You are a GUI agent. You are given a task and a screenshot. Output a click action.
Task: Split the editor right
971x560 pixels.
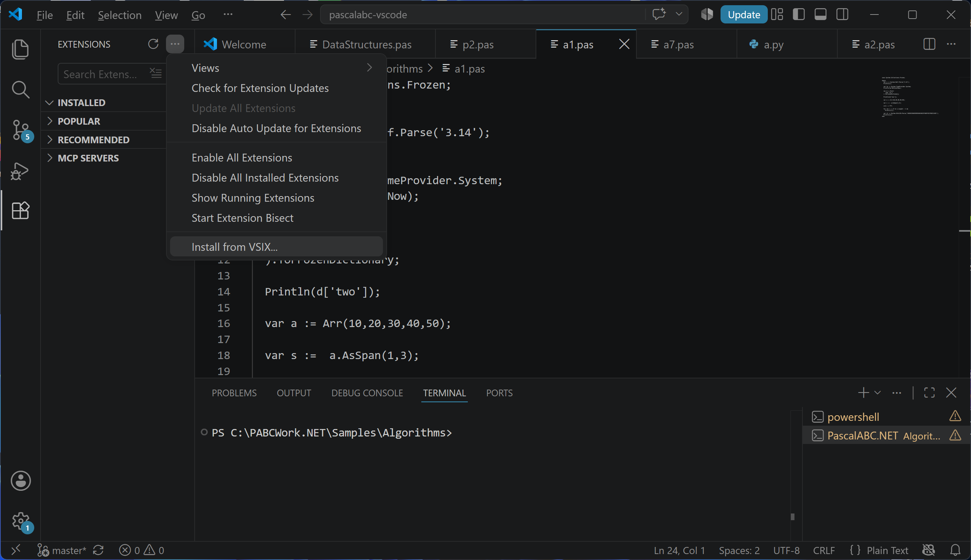pyautogui.click(x=929, y=44)
